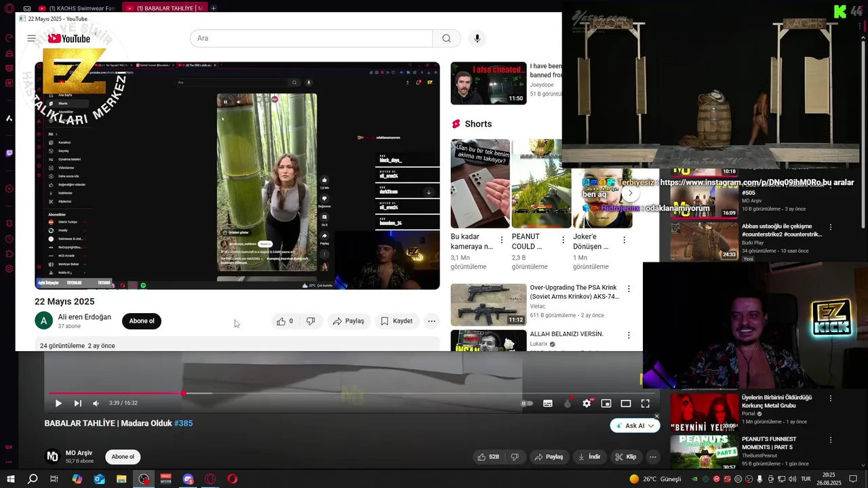The height and width of the screenshot is (488, 868).
Task: Open Over-Upgrading PSA Krink thumbnail
Action: click(x=488, y=305)
